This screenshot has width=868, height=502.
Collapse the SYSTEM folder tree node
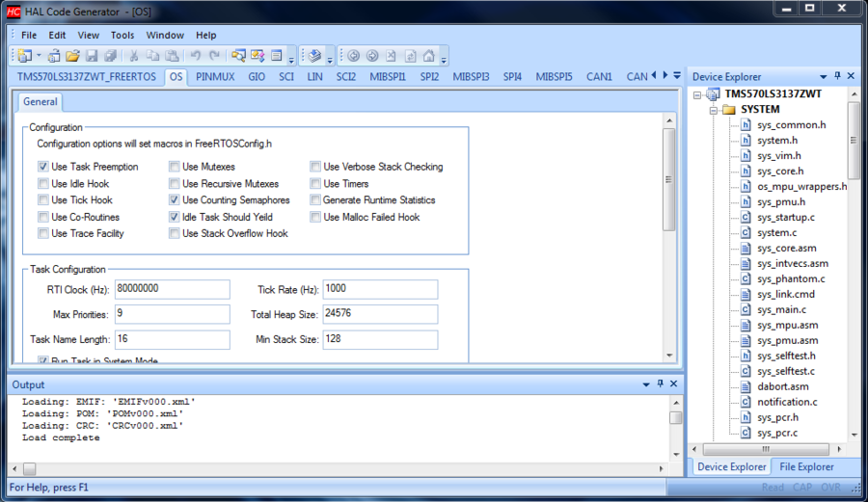[x=714, y=110]
